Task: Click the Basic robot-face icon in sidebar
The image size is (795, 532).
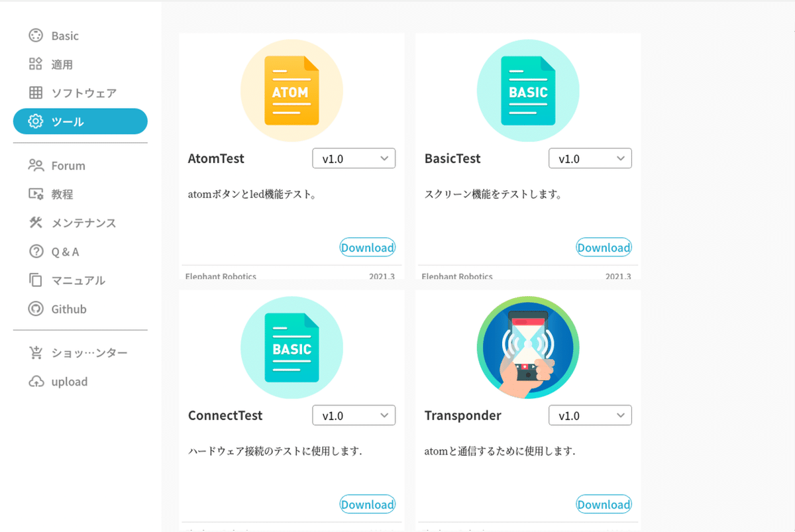Action: tap(34, 35)
